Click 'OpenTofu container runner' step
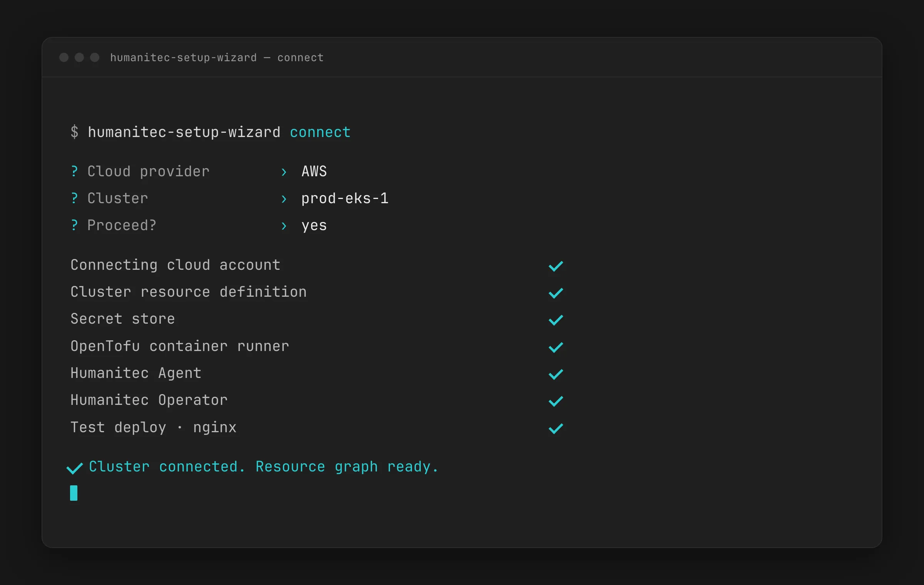 (180, 346)
